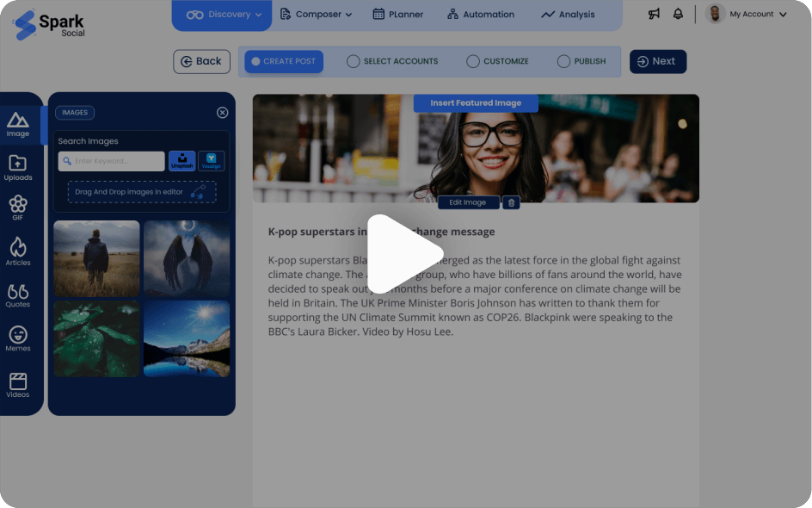Click the post body paragraph
This screenshot has height=508, width=812.
pyautogui.click(x=475, y=296)
